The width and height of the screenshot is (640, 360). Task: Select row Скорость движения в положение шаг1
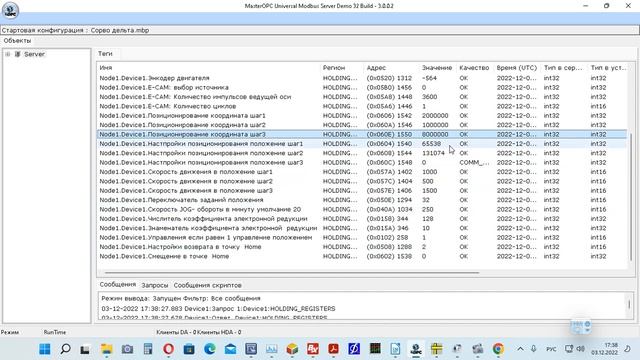click(362, 172)
